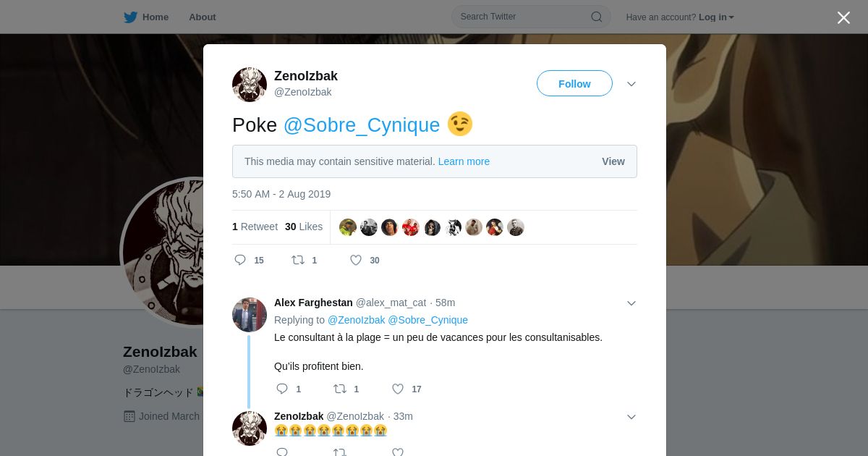Open the About menu item
The width and height of the screenshot is (868, 456).
click(203, 17)
